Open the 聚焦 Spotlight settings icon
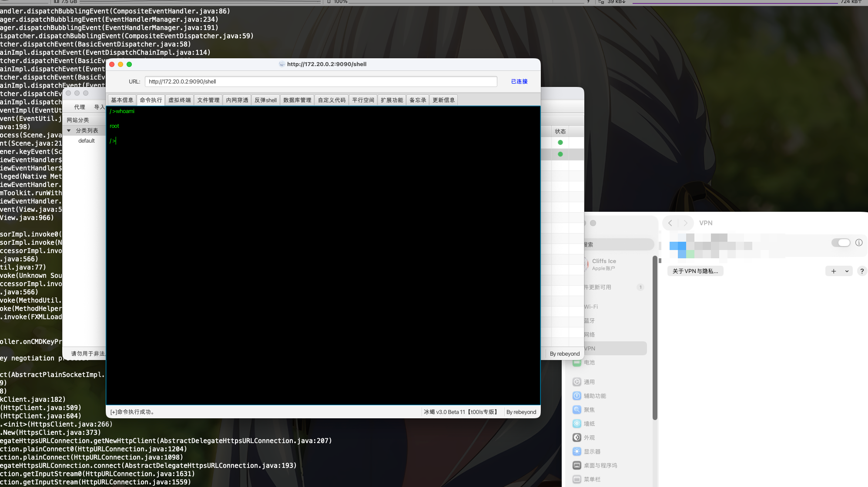 pos(577,410)
